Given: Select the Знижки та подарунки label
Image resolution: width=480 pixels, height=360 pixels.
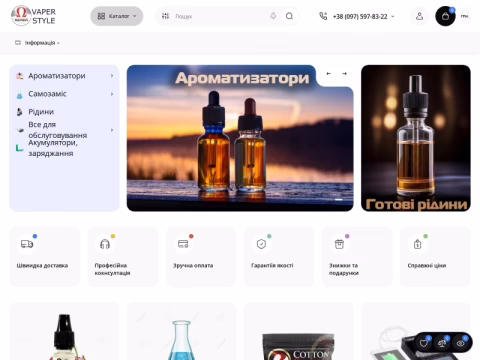Looking at the screenshot, I should [x=344, y=269].
